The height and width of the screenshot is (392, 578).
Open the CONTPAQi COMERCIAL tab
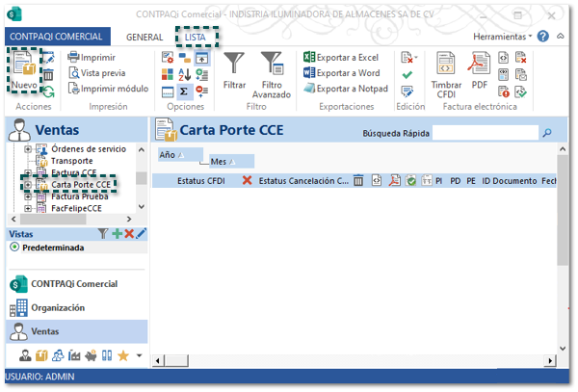click(x=56, y=36)
